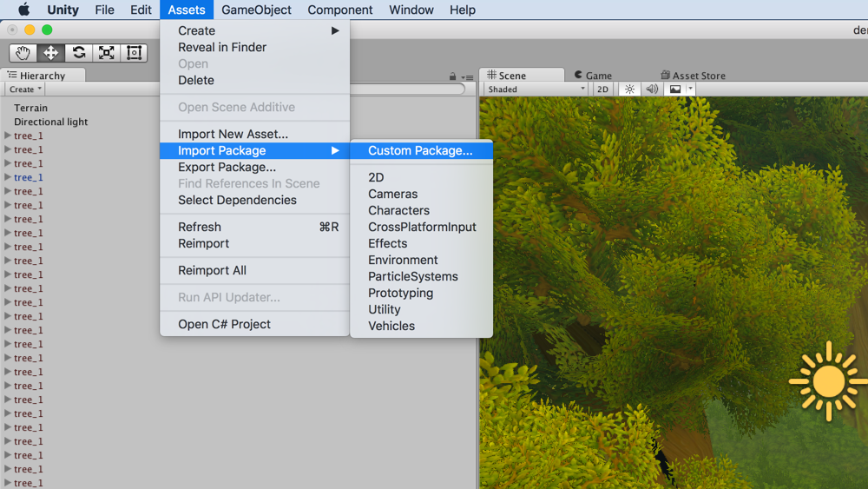Open the Help menu

coord(463,10)
